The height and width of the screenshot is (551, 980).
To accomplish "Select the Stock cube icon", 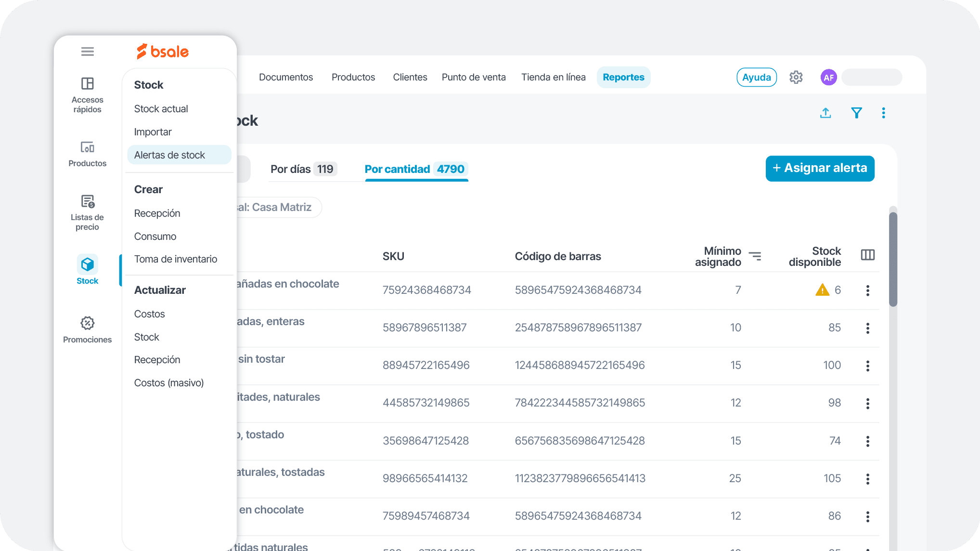I will (x=87, y=264).
